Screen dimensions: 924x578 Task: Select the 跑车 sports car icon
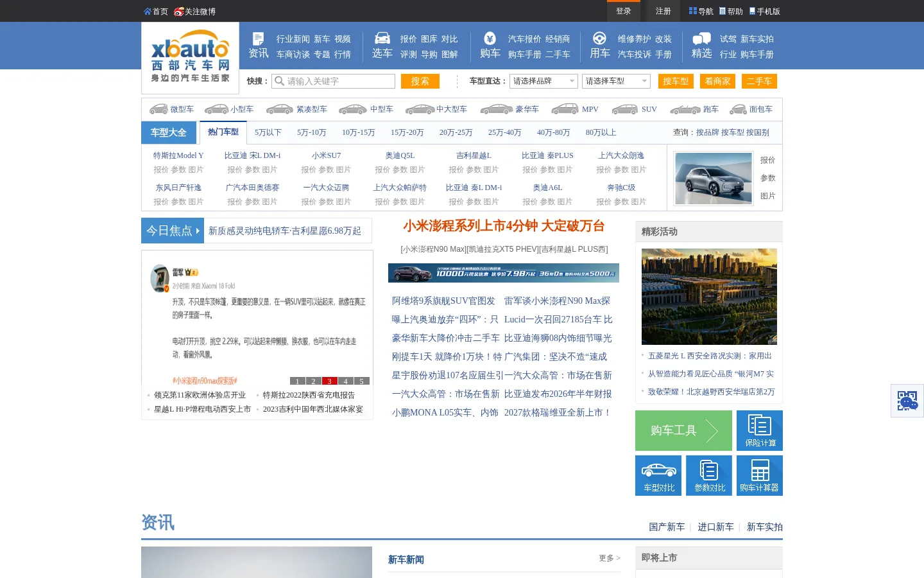pos(685,109)
